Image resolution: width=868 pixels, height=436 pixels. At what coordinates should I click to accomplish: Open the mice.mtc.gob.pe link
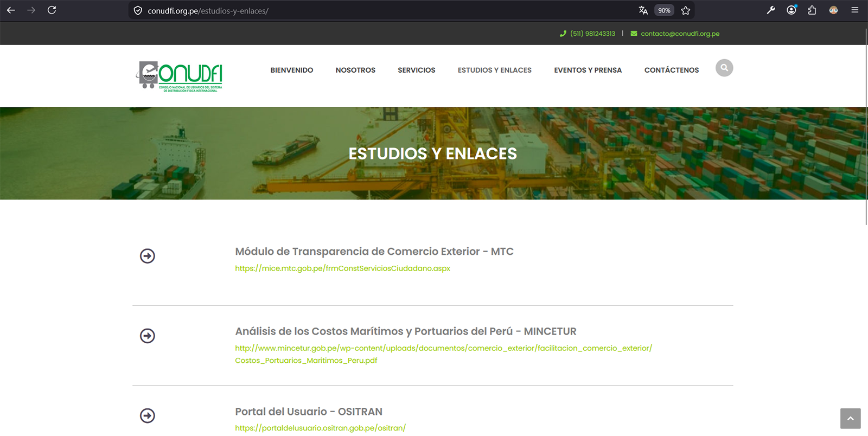pyautogui.click(x=343, y=268)
